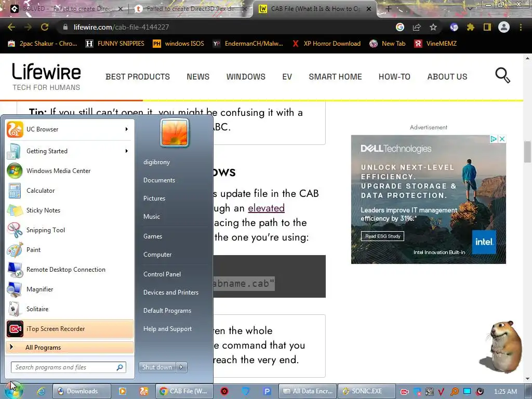Share this page icon
The image size is (532, 399).
417,27
